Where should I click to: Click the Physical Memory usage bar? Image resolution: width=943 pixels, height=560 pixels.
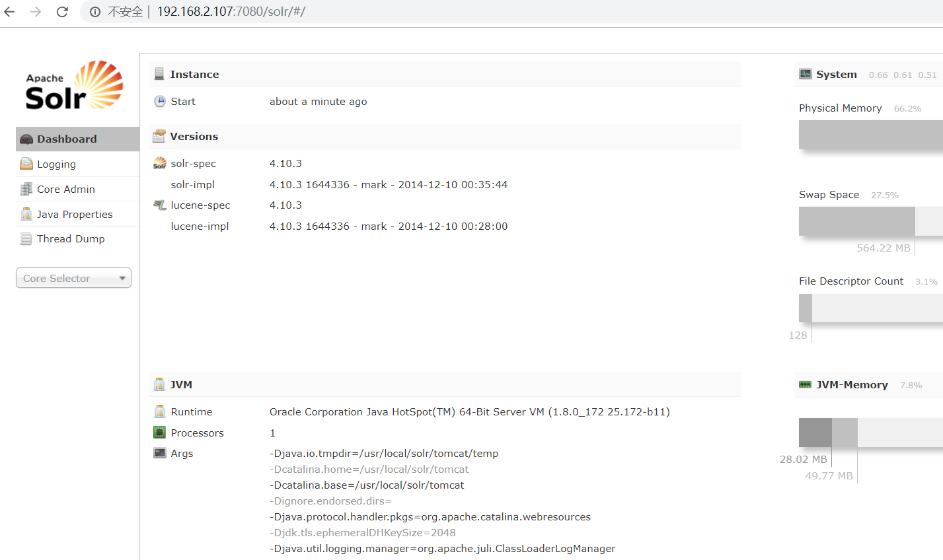point(871,135)
